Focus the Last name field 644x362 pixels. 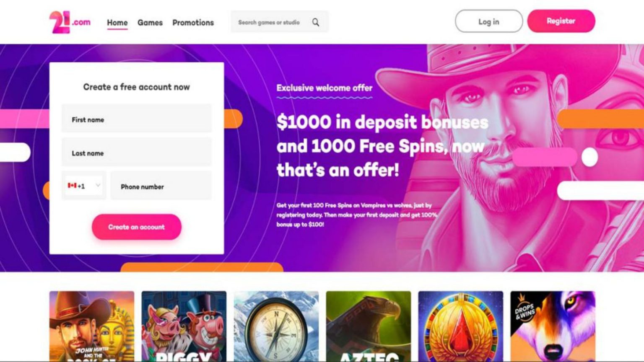pos(137,152)
